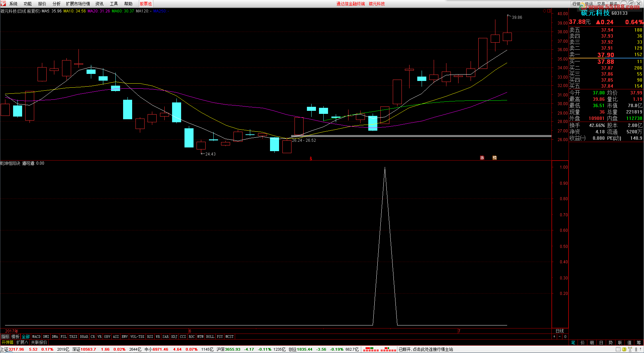Click the antenna signal icon in status bar
644x353 pixels.
click(630, 349)
